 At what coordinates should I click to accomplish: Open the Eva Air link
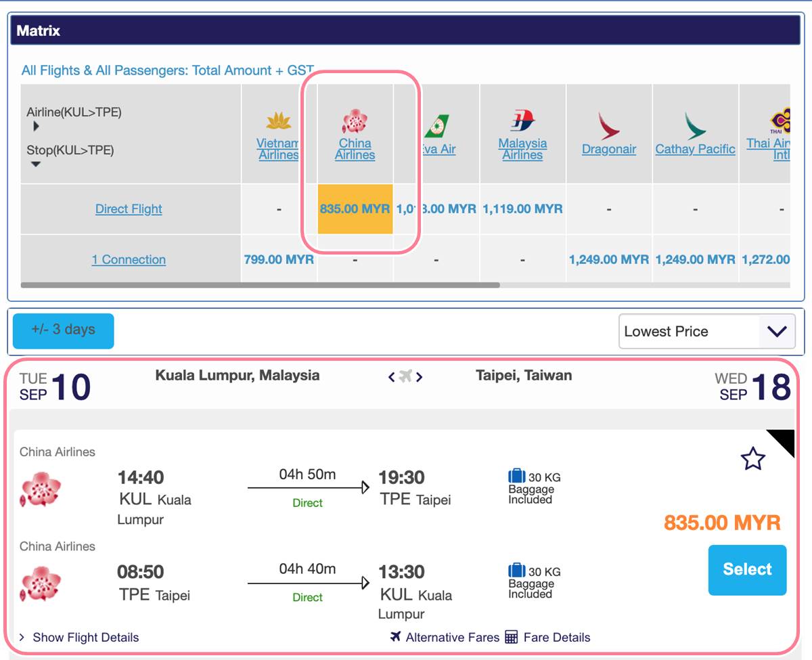(x=439, y=149)
